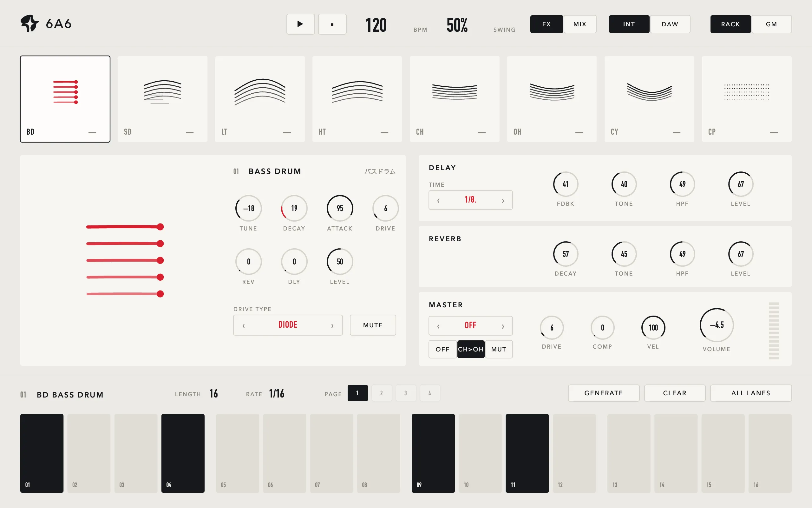Click next arrow on DRIVE TYPE selector
This screenshot has width=812, height=508.
[x=332, y=325]
